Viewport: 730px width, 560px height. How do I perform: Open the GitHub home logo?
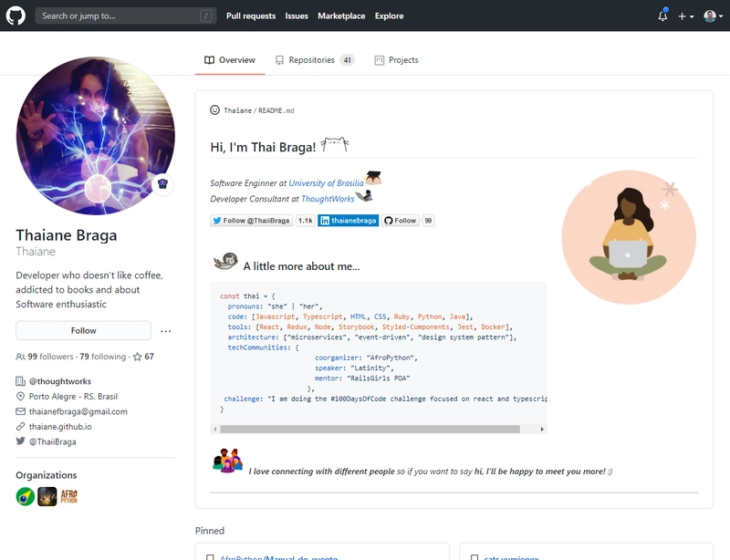tap(16, 16)
